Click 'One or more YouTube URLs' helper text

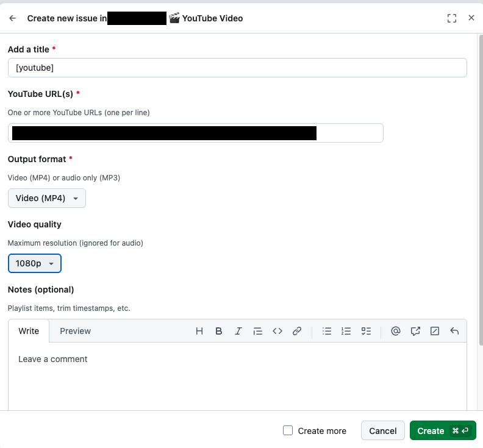click(79, 112)
